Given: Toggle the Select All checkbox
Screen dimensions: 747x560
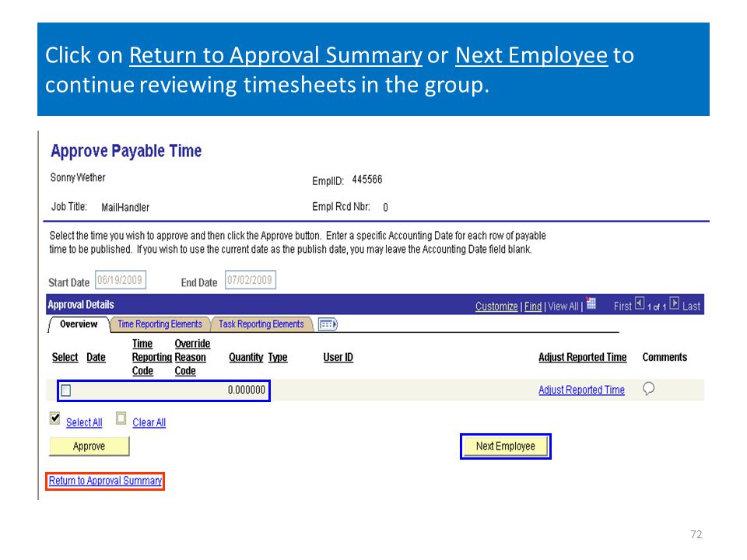Looking at the screenshot, I should pos(54,418).
